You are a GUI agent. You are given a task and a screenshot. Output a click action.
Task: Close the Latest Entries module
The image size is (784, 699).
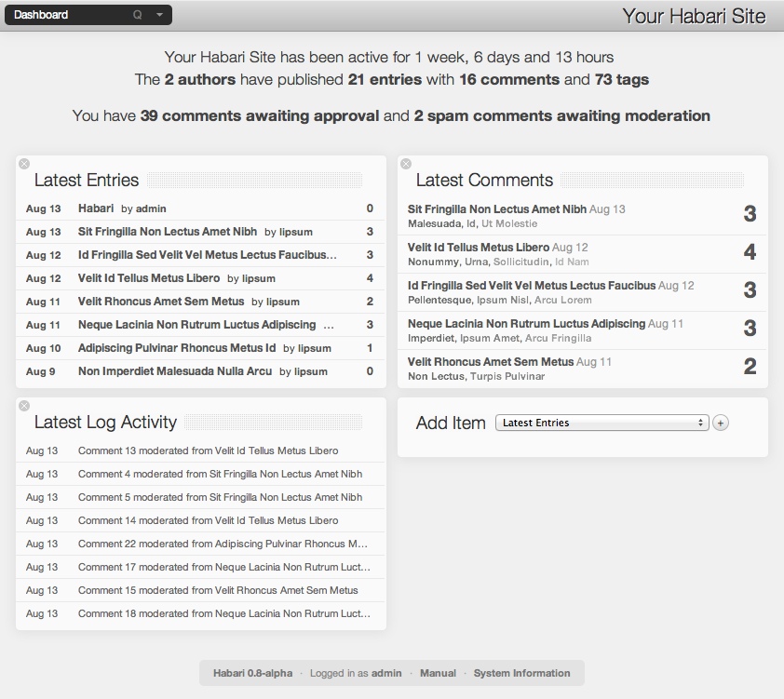(x=24, y=164)
